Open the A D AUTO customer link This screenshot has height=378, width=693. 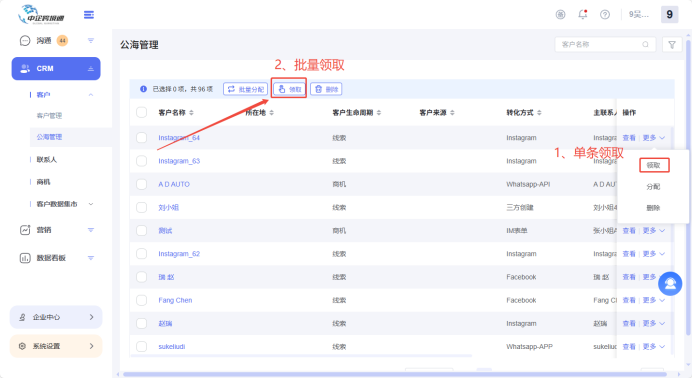174,184
